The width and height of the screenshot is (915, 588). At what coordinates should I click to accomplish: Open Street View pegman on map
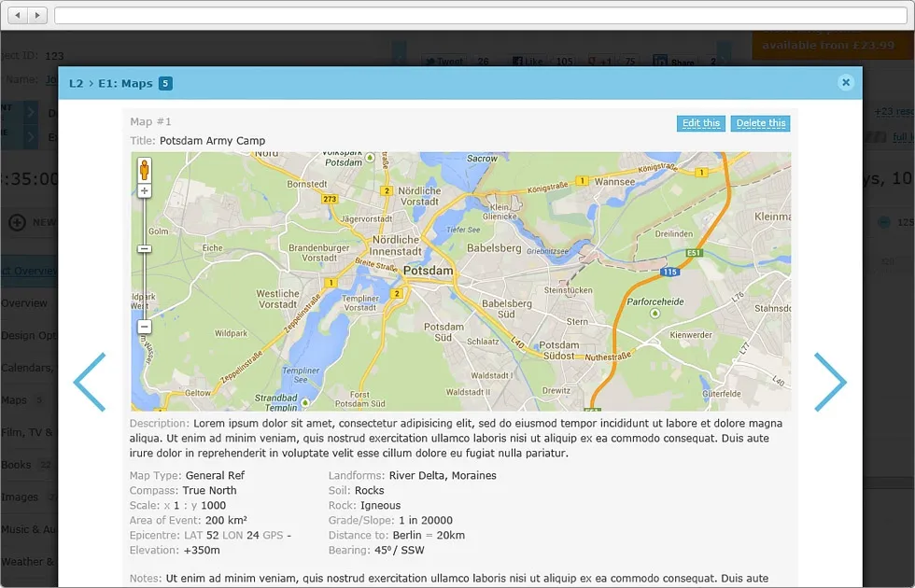click(144, 170)
